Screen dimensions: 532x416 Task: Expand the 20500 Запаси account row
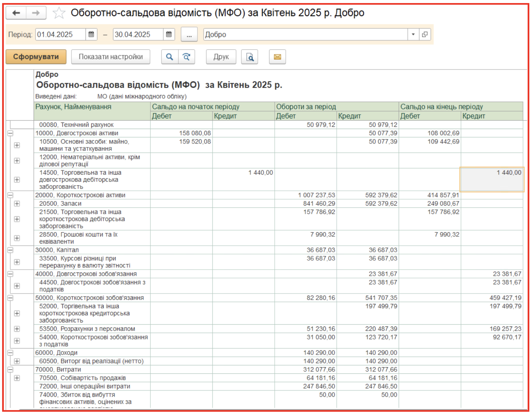tap(17, 204)
